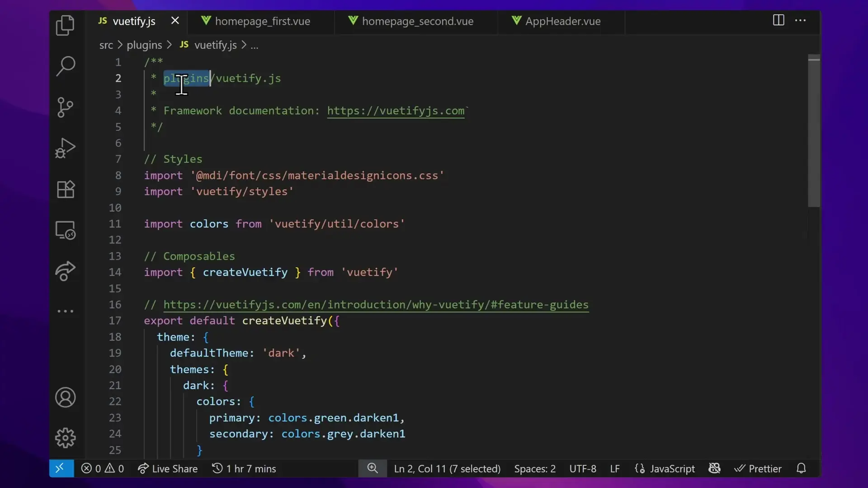Open the Search view
The height and width of the screenshot is (488, 868).
66,66
